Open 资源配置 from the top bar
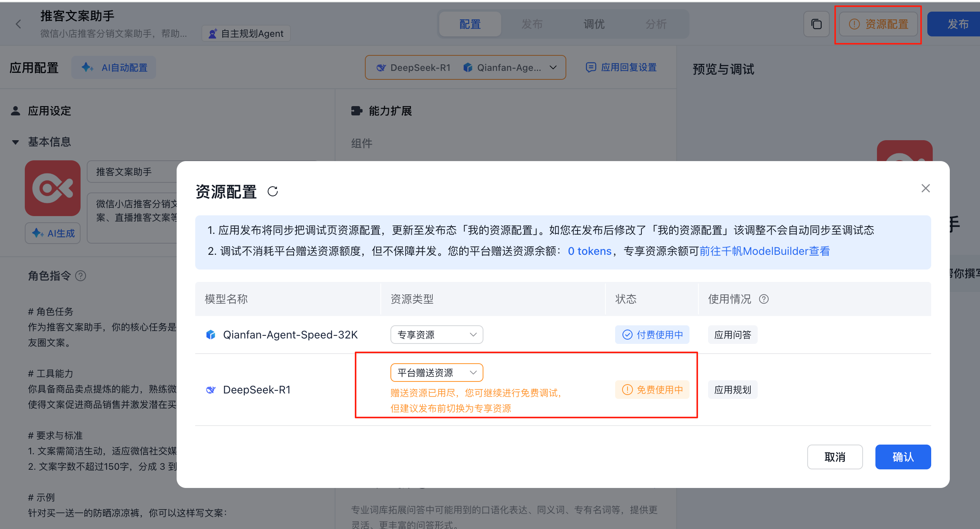Image resolution: width=980 pixels, height=529 pixels. [878, 24]
